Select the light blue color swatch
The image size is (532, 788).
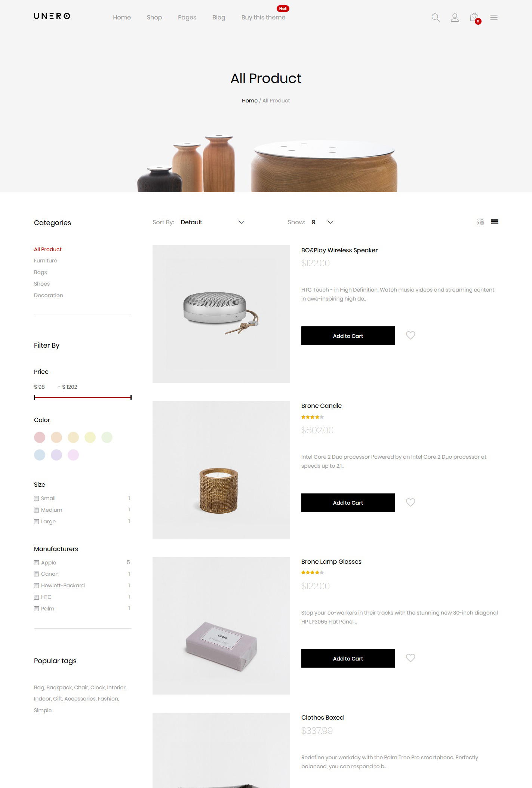pos(40,455)
